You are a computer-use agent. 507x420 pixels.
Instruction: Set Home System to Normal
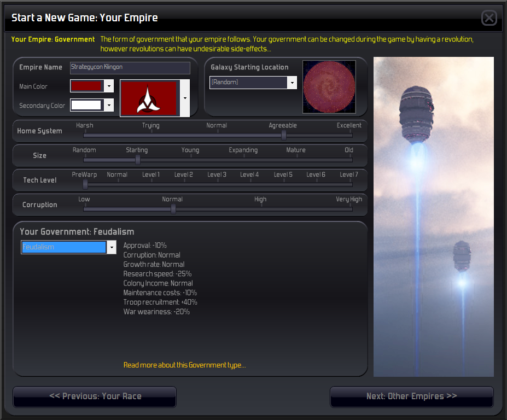pos(217,125)
